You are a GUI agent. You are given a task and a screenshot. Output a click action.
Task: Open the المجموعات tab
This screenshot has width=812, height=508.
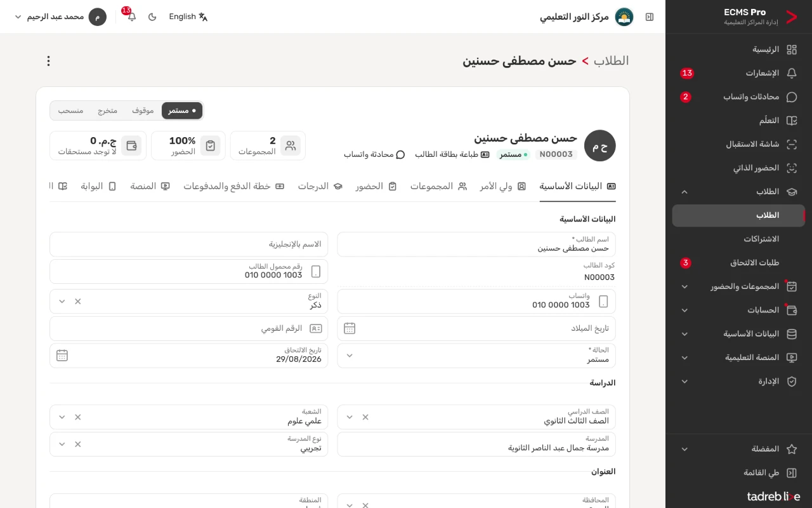pos(438,186)
